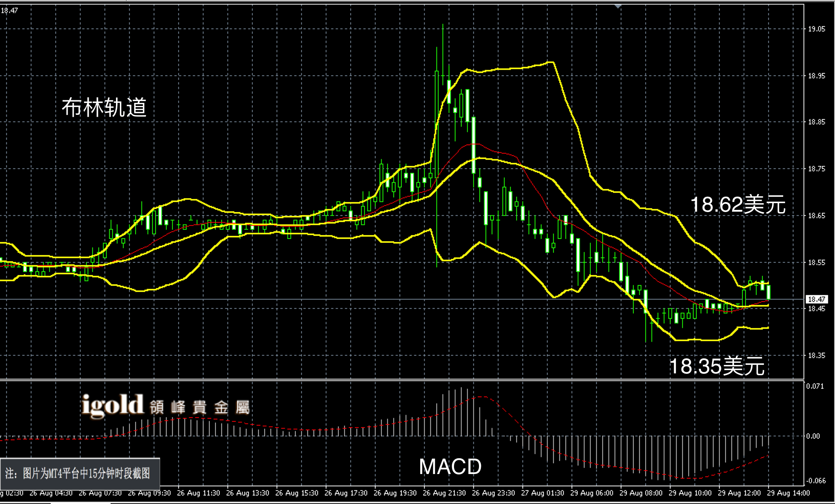835x504 pixels.
Task: Click the 18.62美元 resistance label
Action: [738, 204]
